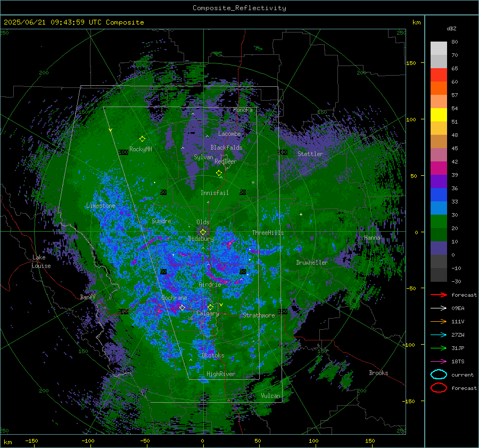Click the Cochrane town label
479x448 pixels.
point(174,298)
